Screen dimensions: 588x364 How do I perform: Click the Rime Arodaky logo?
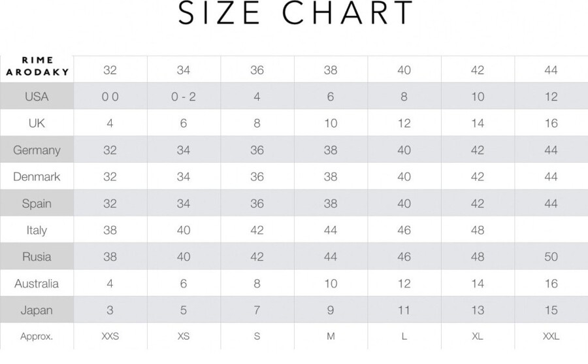(x=37, y=67)
